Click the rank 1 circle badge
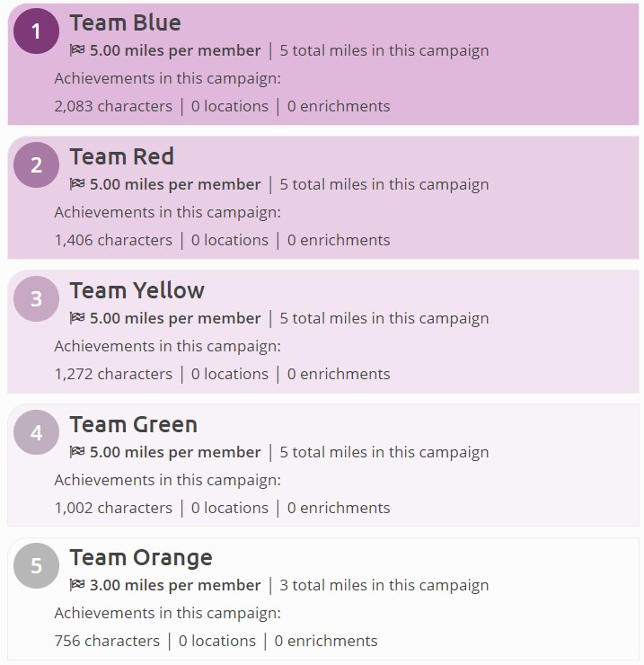Screen dimensions: 644x665 [x=36, y=31]
